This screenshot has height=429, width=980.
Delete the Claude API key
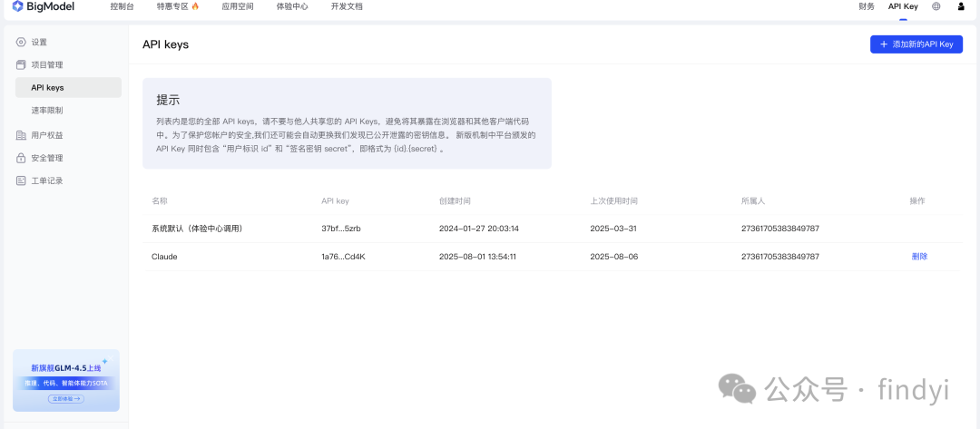pyautogui.click(x=919, y=257)
